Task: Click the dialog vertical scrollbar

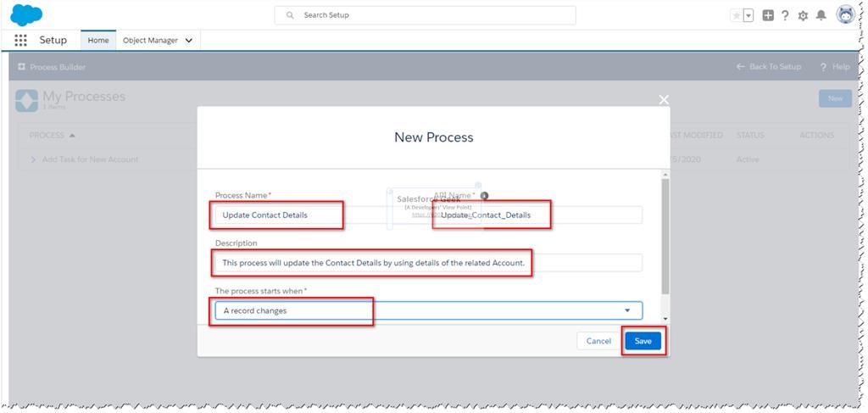Action: click(665, 237)
